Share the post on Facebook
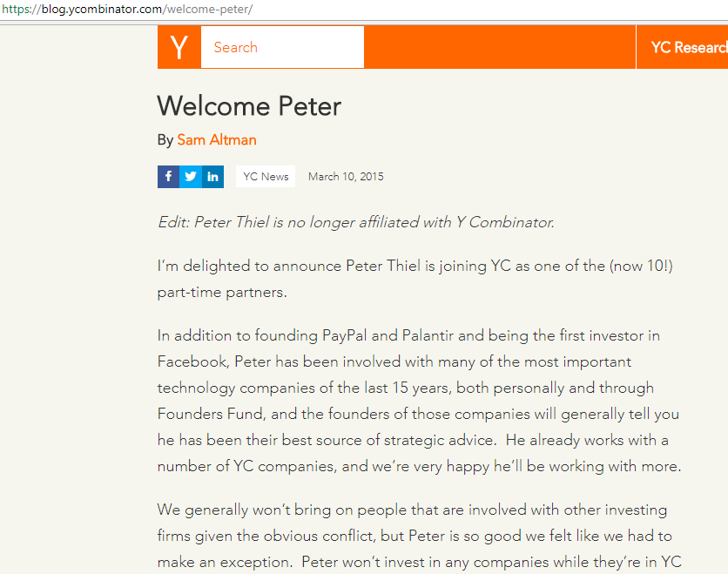Image resolution: width=728 pixels, height=574 pixels. (168, 177)
